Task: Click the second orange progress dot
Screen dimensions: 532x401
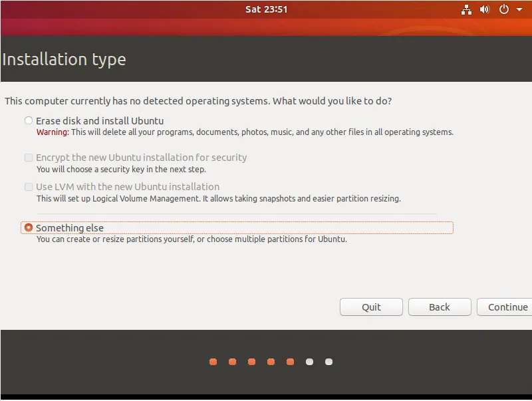Action: pyautogui.click(x=232, y=362)
